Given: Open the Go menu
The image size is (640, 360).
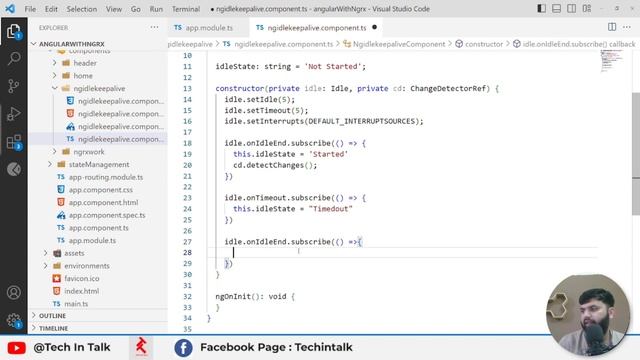Looking at the screenshot, I should tap(136, 9).
